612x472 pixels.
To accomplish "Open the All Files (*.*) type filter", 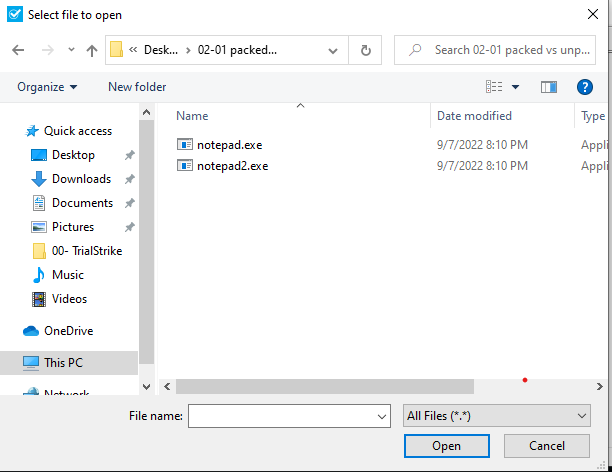I will pos(496,416).
